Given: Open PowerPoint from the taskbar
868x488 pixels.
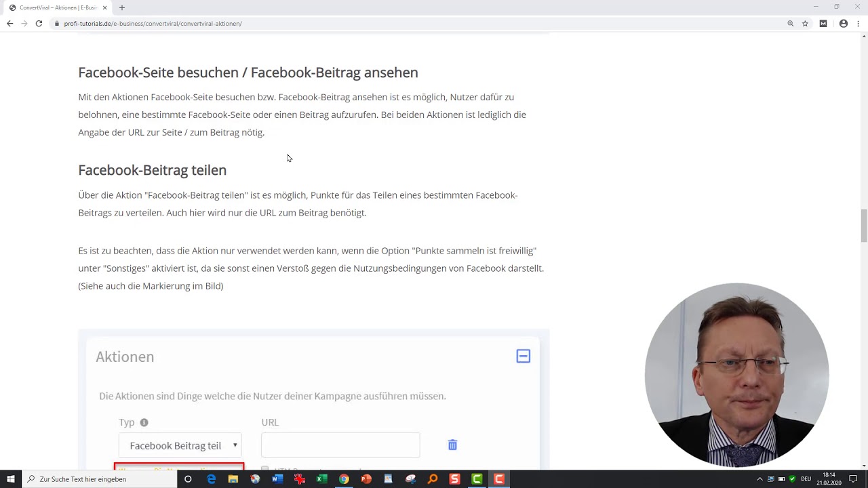Looking at the screenshot, I should (x=366, y=479).
